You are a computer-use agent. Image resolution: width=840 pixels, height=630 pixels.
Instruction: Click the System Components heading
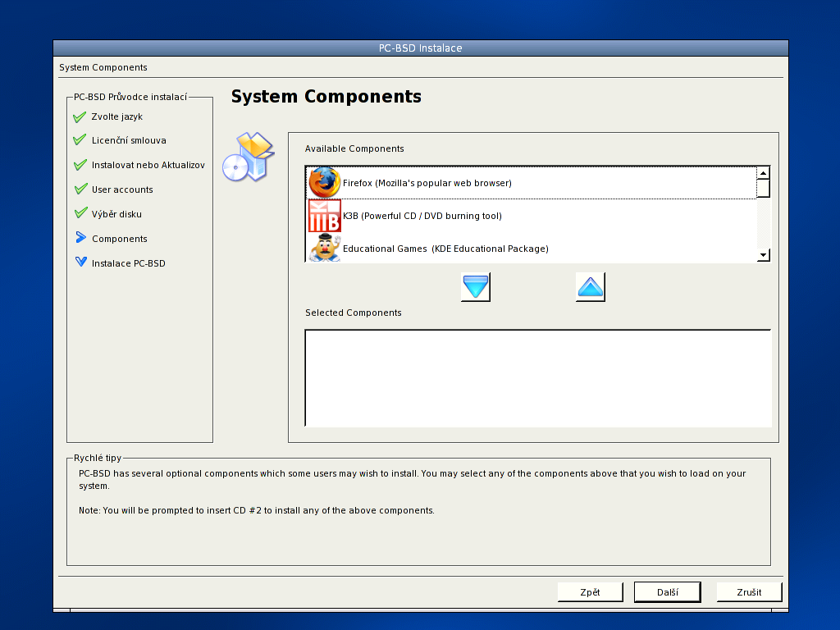pyautogui.click(x=326, y=97)
